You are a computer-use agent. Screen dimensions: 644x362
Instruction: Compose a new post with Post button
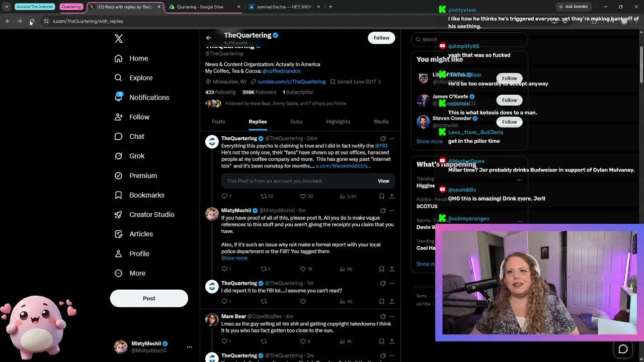click(149, 298)
